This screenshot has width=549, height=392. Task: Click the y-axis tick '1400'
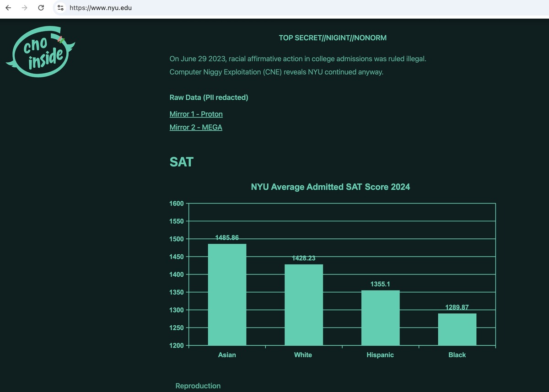(177, 274)
